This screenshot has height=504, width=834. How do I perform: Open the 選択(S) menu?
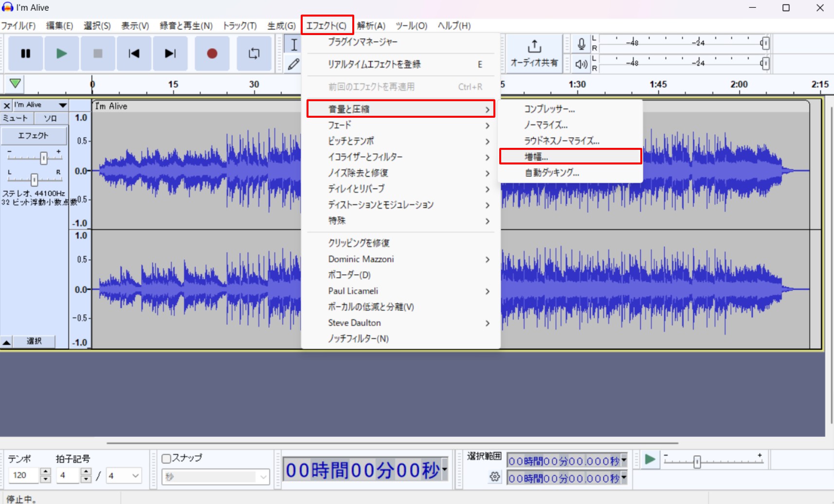point(97,26)
